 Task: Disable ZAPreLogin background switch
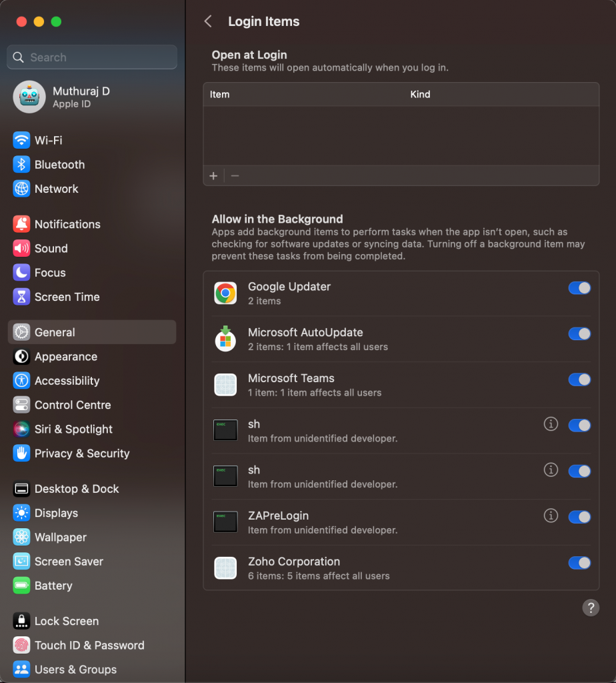pos(579,517)
